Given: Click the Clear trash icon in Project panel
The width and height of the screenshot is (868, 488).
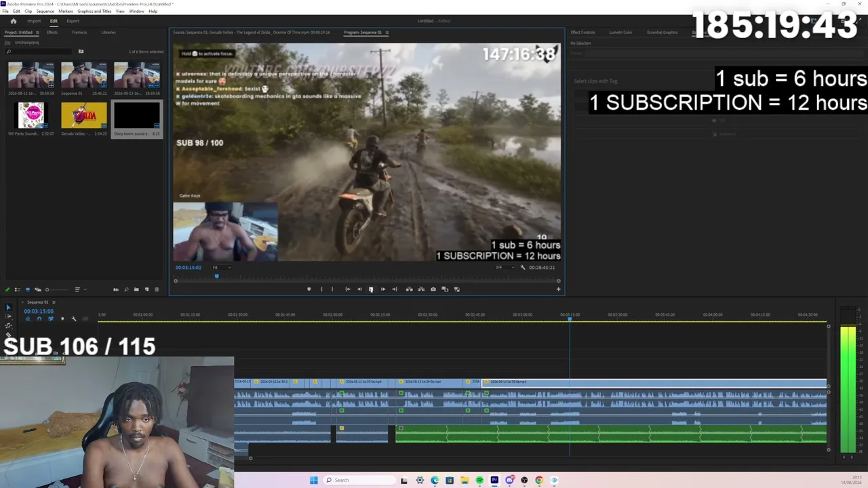Looking at the screenshot, I should 157,290.
